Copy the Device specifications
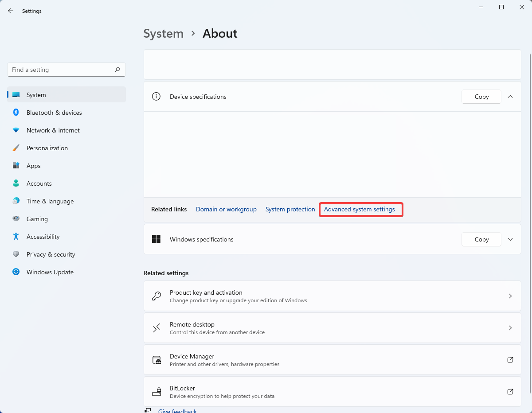The image size is (532, 413). tap(481, 97)
